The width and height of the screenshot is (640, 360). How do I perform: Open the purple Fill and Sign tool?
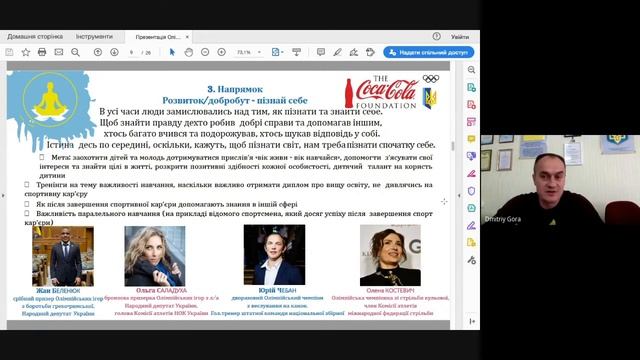[471, 225]
